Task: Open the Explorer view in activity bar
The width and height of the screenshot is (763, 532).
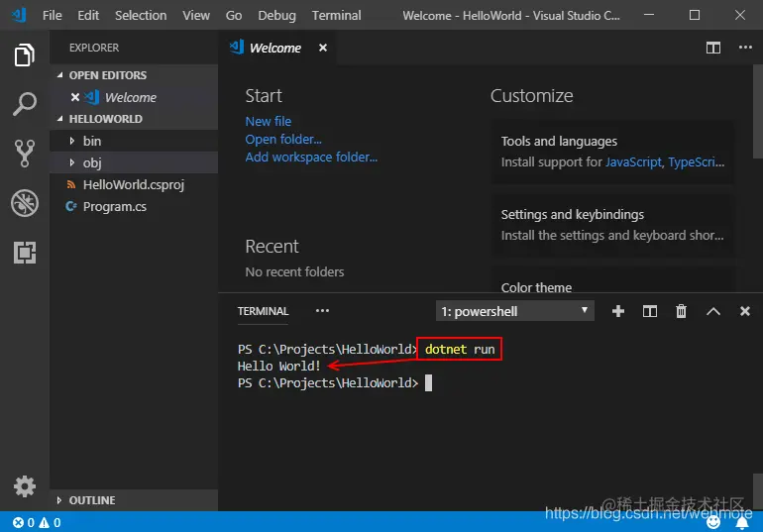Action: [25, 54]
